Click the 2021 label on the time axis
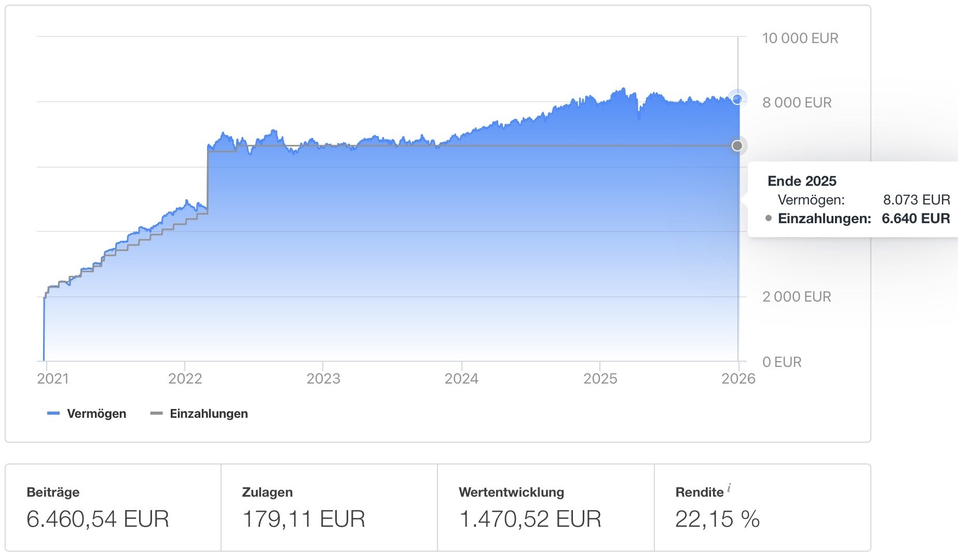The width and height of the screenshot is (958, 560). 53,378
